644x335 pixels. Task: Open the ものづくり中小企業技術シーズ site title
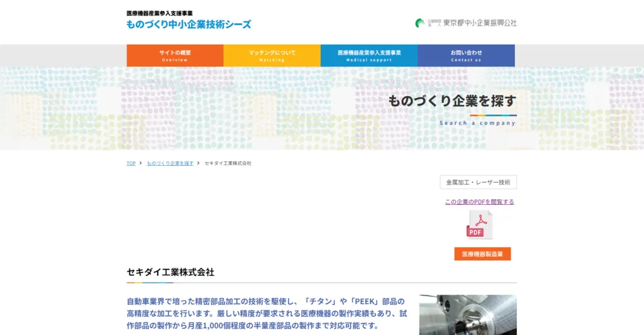point(189,25)
